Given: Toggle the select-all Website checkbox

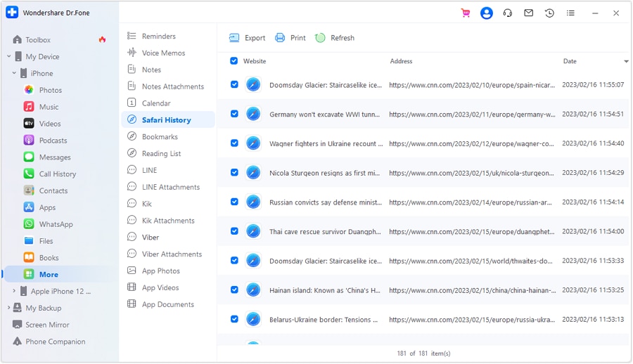Looking at the screenshot, I should [234, 61].
